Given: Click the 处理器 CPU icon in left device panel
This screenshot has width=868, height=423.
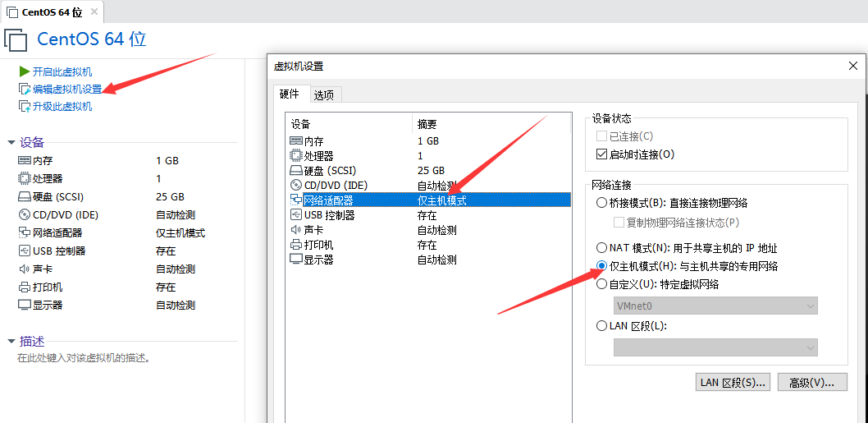Looking at the screenshot, I should coord(24,178).
